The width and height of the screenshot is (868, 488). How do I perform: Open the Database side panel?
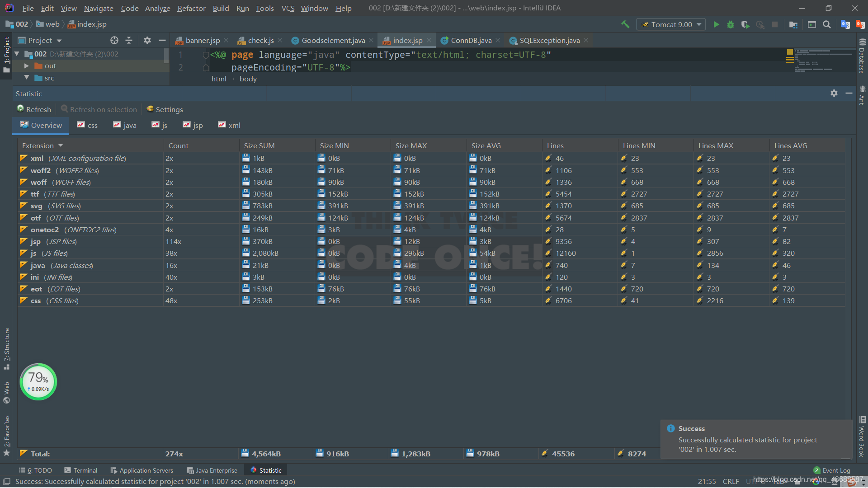862,56
